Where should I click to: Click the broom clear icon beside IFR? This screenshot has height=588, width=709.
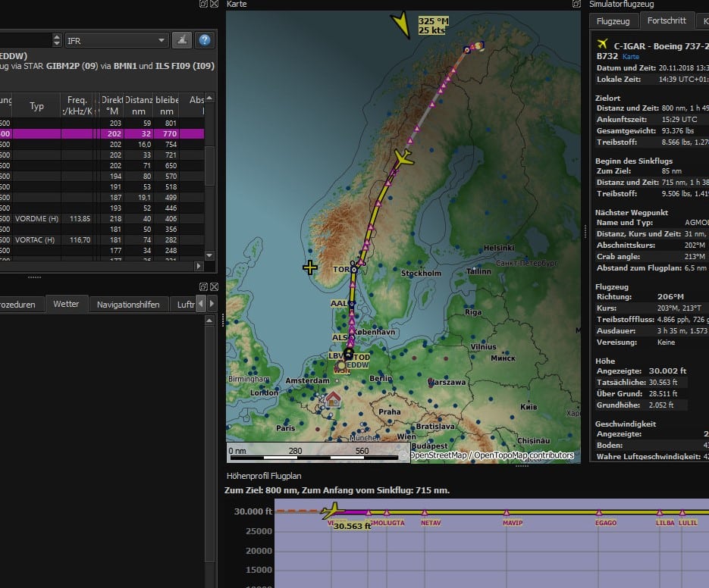pyautogui.click(x=182, y=40)
